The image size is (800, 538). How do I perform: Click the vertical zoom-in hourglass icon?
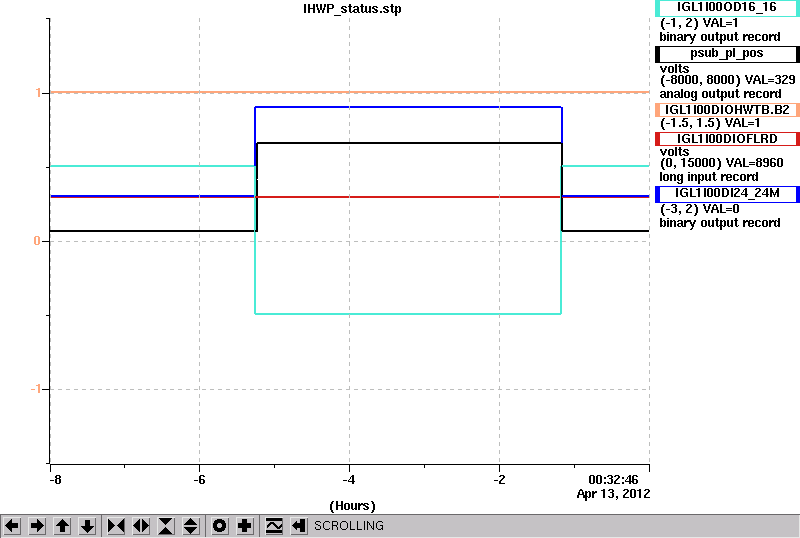click(x=166, y=526)
